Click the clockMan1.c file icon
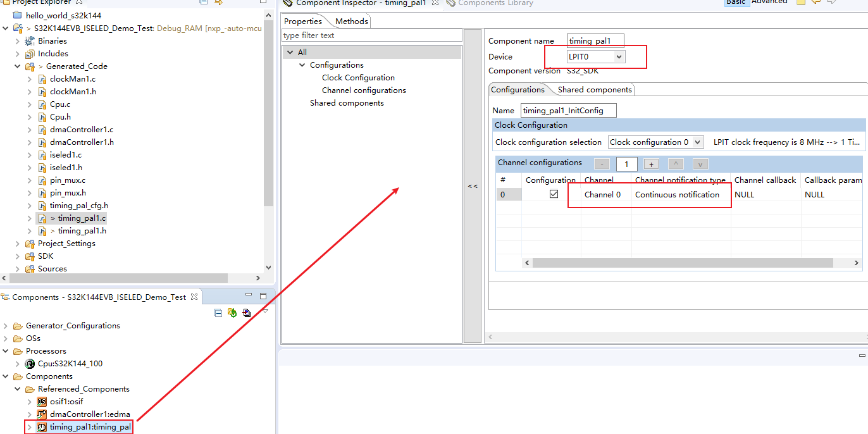This screenshot has width=868, height=434. click(x=42, y=79)
